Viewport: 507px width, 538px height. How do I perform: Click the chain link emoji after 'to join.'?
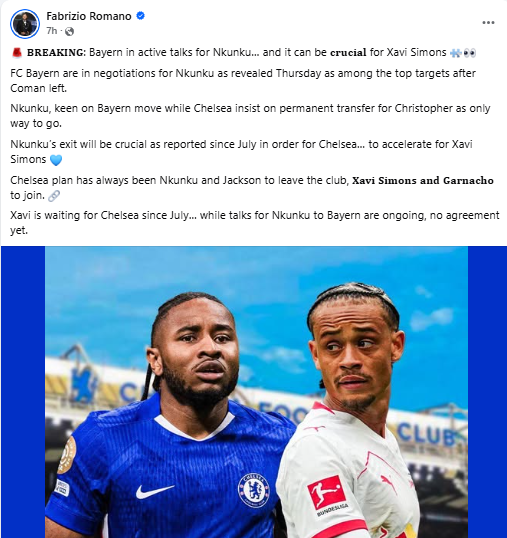pyautogui.click(x=54, y=196)
